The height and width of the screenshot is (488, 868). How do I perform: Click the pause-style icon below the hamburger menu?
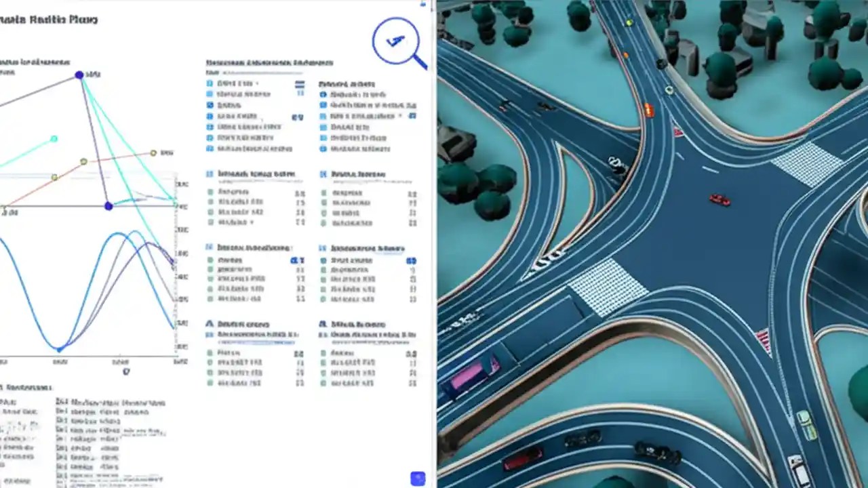pyautogui.click(x=300, y=94)
